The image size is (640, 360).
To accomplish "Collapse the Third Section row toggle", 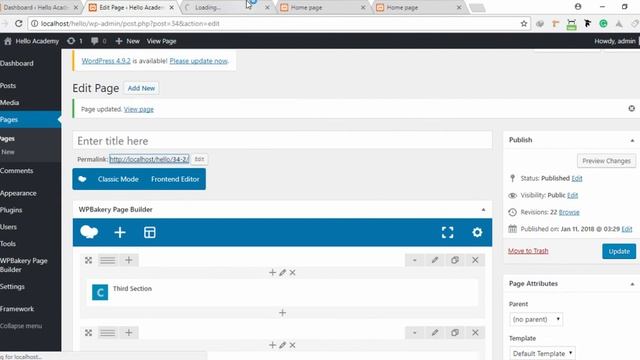I will [x=414, y=260].
